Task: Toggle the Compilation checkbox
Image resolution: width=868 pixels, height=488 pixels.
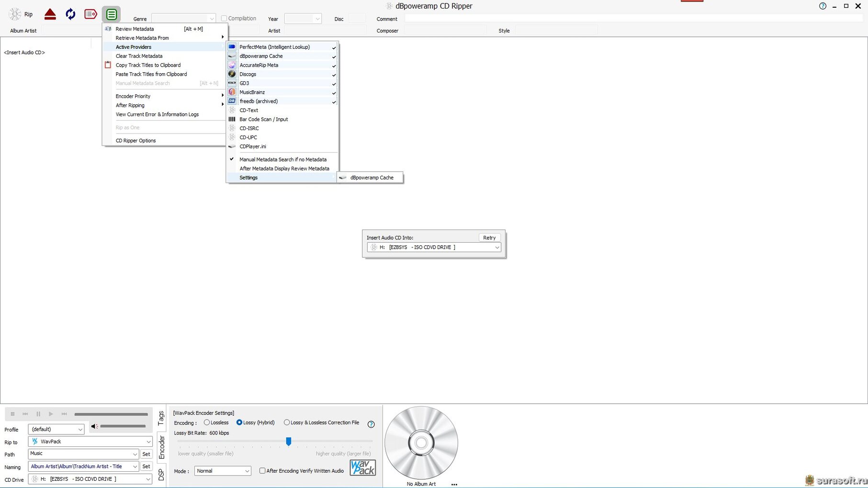Action: [x=224, y=19]
